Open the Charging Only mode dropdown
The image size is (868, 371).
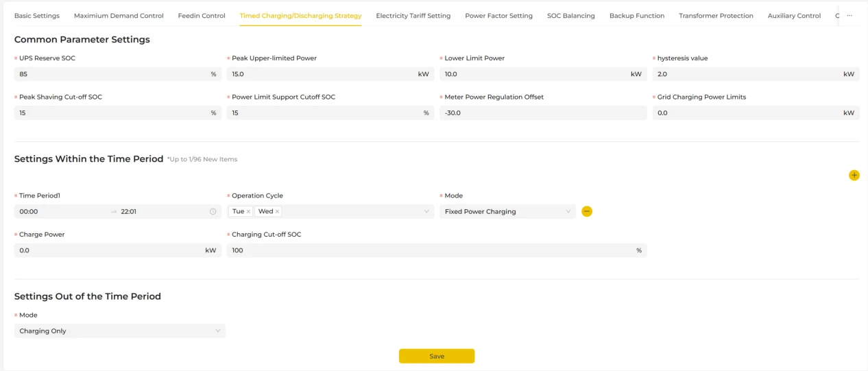119,331
